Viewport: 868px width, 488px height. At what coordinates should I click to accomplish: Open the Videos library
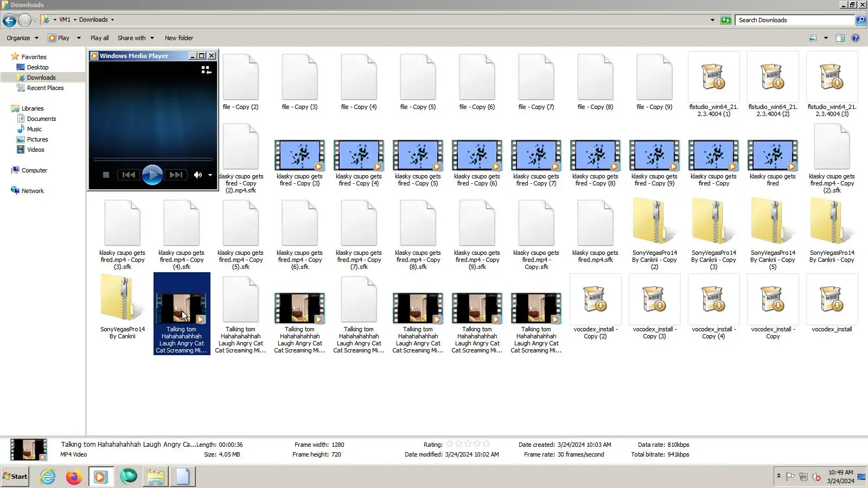(36, 150)
